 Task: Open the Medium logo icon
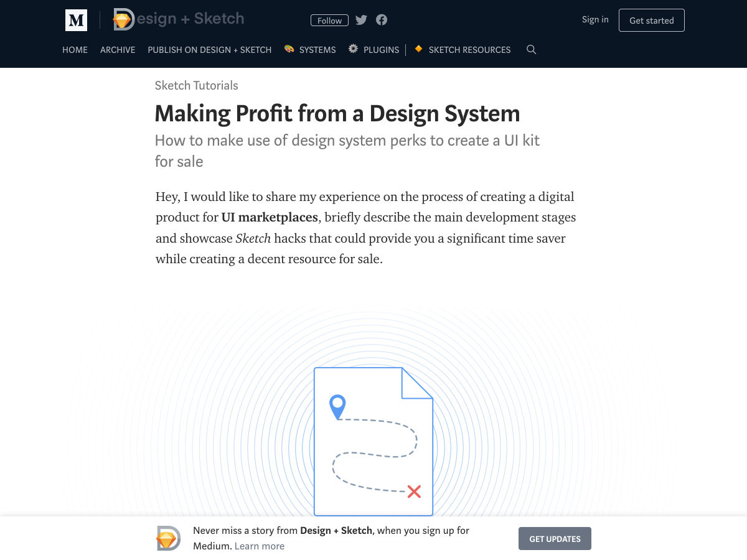76,20
